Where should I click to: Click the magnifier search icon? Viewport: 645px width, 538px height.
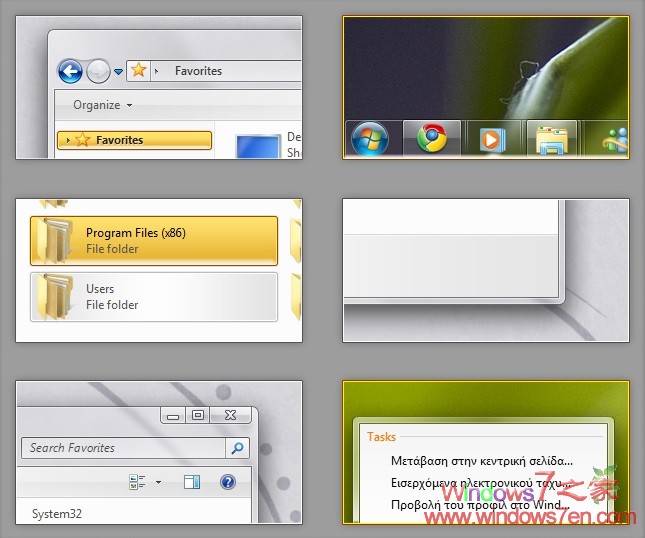click(x=237, y=448)
